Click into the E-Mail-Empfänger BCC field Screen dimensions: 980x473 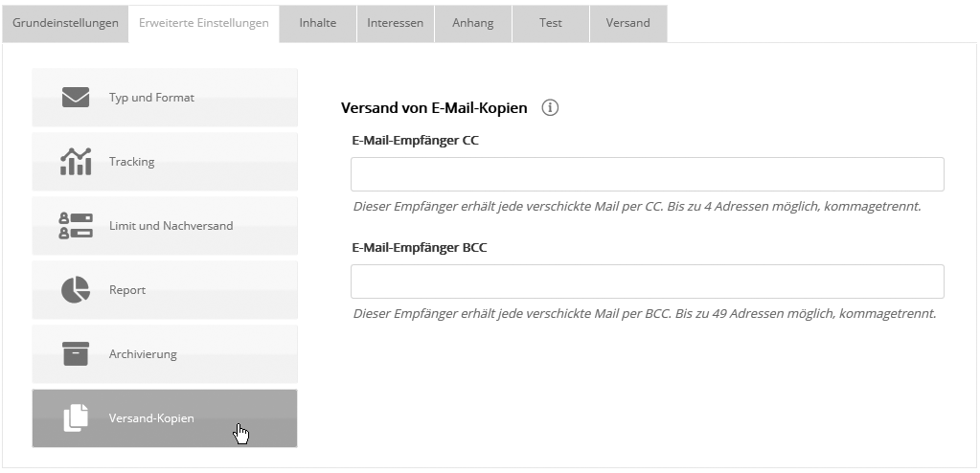click(x=647, y=282)
